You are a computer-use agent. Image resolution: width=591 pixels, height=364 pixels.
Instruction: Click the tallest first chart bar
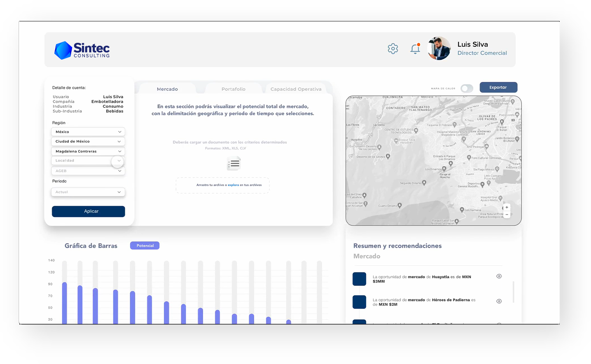[x=65, y=303]
